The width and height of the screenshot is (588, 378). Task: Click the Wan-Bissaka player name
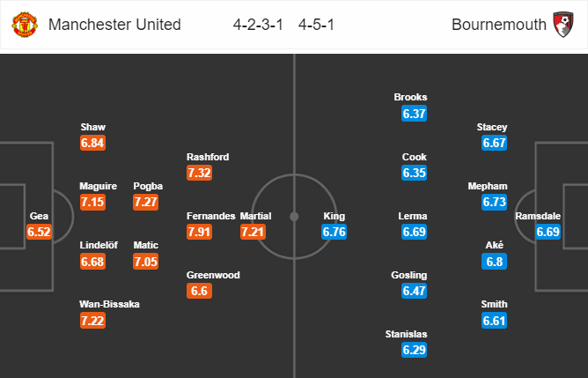(109, 304)
